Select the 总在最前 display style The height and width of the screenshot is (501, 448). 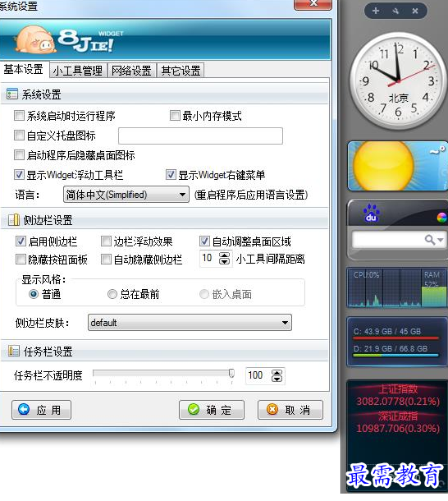pyautogui.click(x=112, y=294)
